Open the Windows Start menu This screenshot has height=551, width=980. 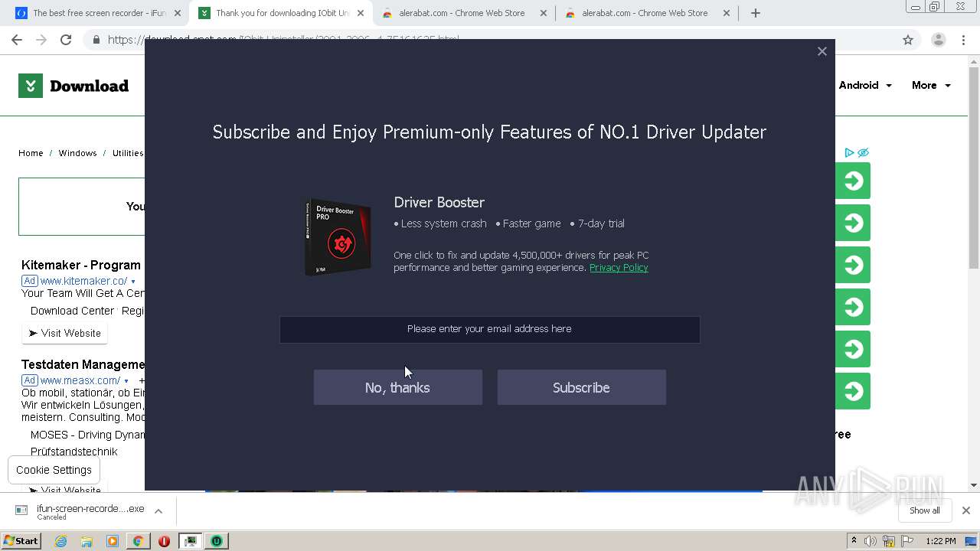point(21,540)
